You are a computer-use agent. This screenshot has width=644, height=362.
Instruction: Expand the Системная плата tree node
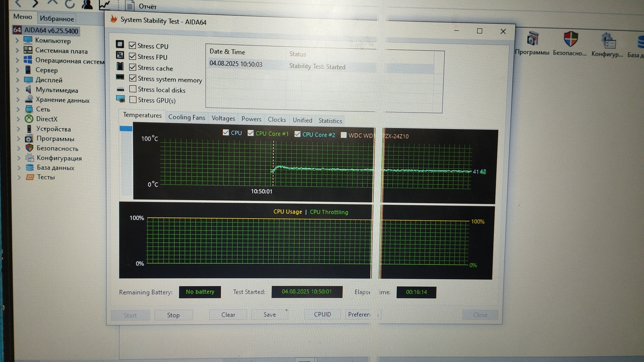pos(17,51)
